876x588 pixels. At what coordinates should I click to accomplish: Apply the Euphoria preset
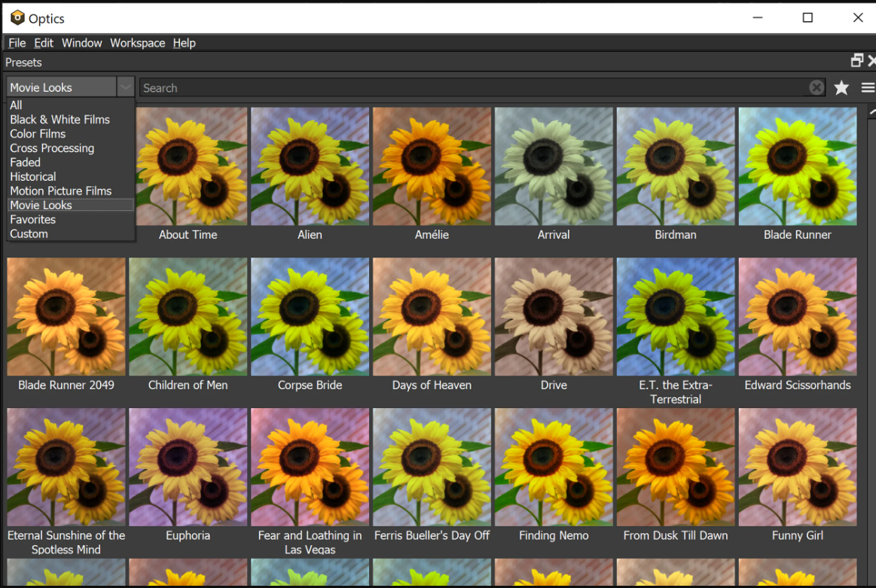(x=188, y=467)
